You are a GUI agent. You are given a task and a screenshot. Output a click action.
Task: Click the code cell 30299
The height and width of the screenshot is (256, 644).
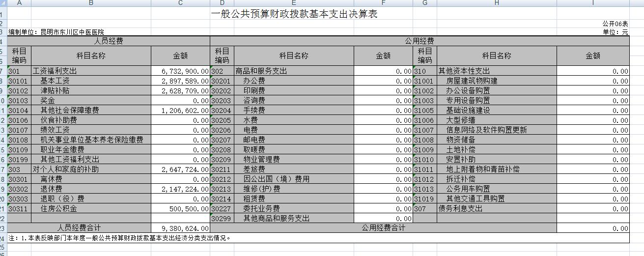click(x=222, y=218)
